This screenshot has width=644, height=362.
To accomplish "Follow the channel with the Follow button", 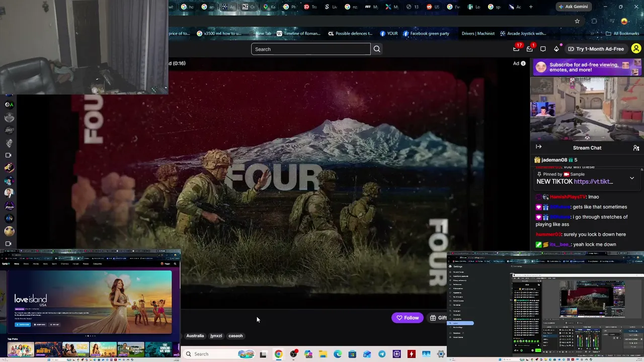I will point(408,318).
